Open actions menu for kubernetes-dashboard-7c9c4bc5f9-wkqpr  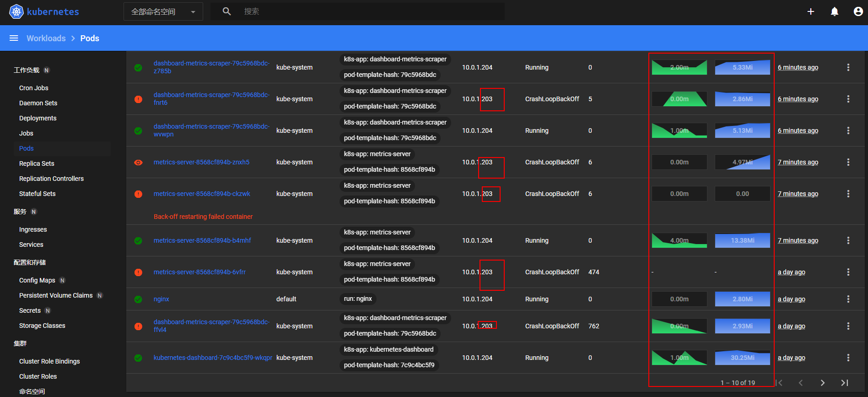click(x=848, y=358)
